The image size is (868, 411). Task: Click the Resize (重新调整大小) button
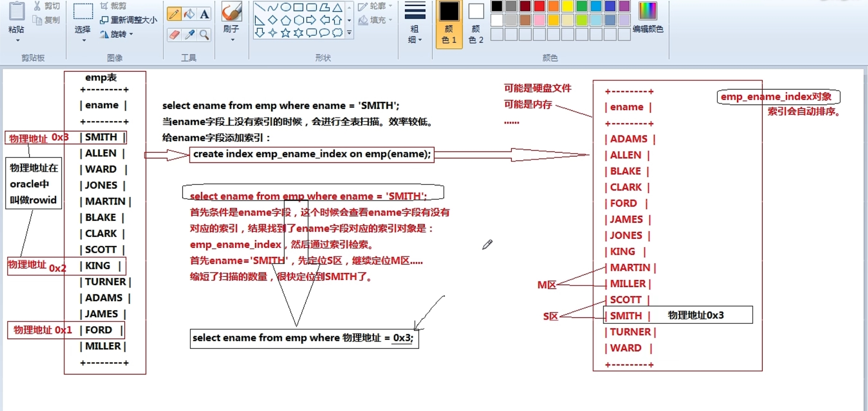point(128,19)
